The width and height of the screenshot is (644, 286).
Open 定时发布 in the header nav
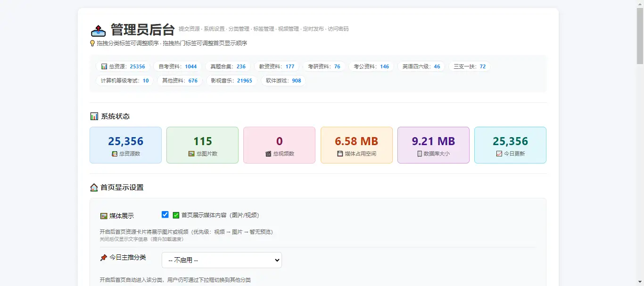[314, 29]
